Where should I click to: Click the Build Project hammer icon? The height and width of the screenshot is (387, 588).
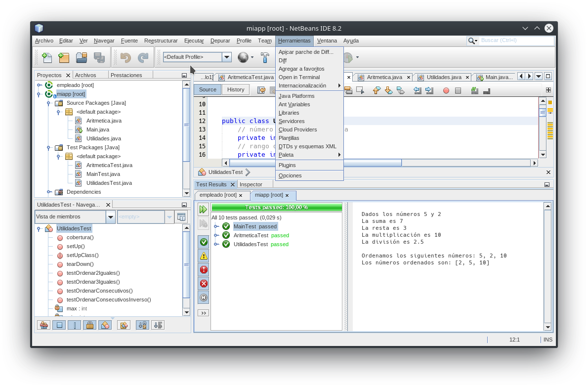[265, 57]
